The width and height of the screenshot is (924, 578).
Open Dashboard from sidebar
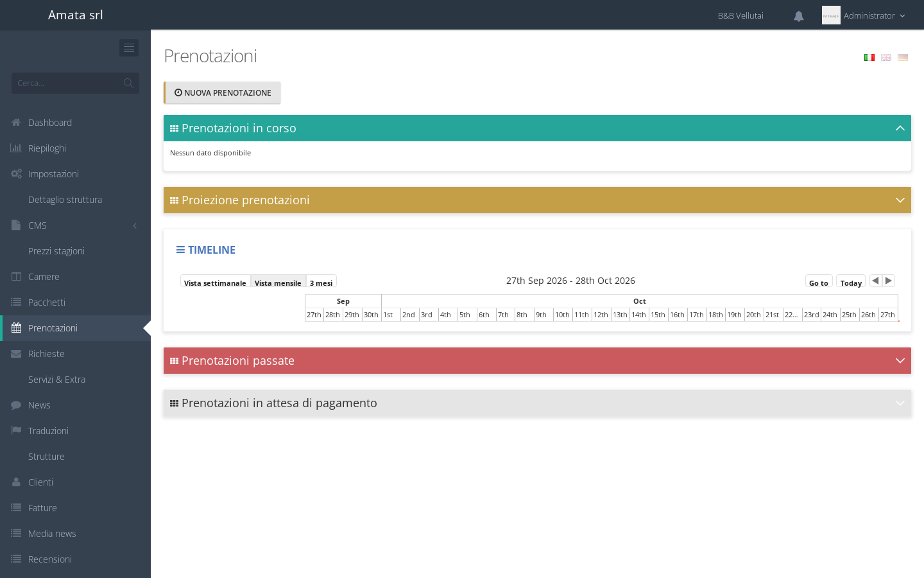click(76, 123)
